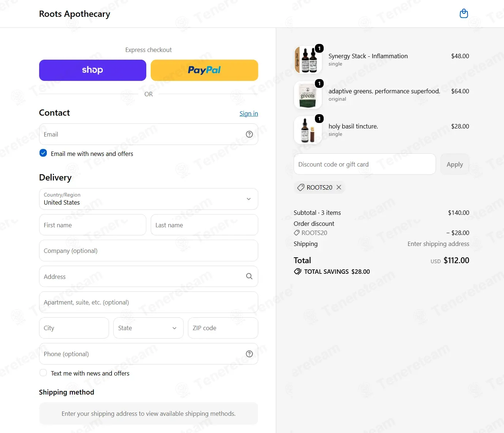Click the Sign in link
This screenshot has width=504, height=433.
[249, 113]
